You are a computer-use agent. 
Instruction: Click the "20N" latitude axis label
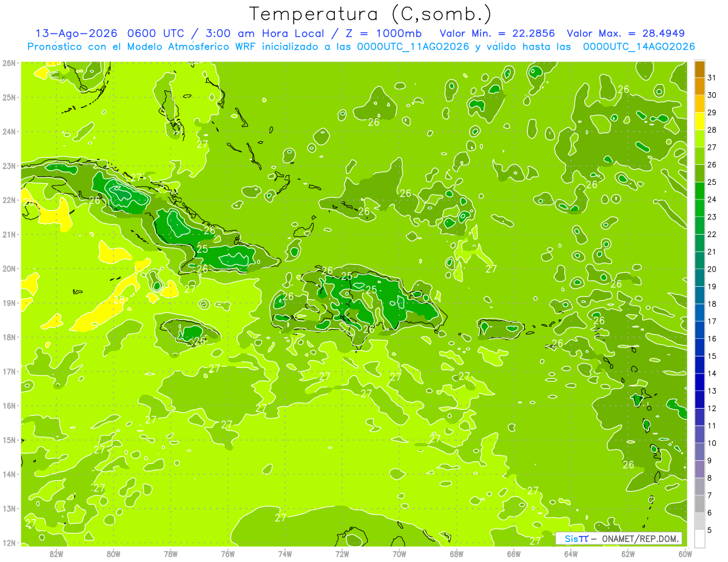pos(9,269)
